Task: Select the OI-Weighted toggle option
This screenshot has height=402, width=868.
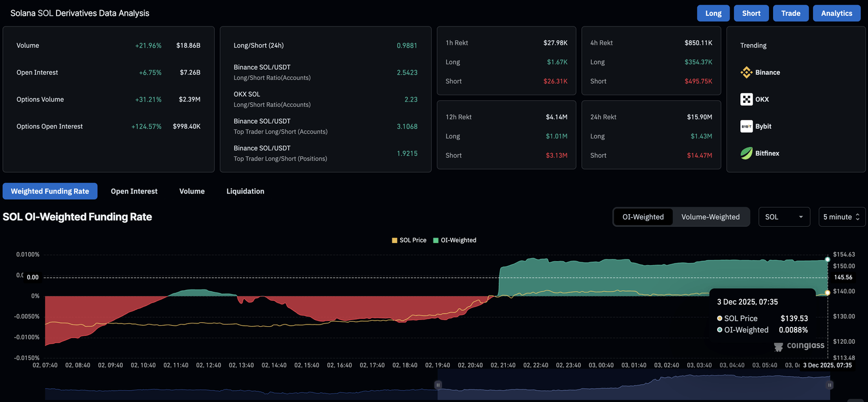Action: pyautogui.click(x=643, y=217)
